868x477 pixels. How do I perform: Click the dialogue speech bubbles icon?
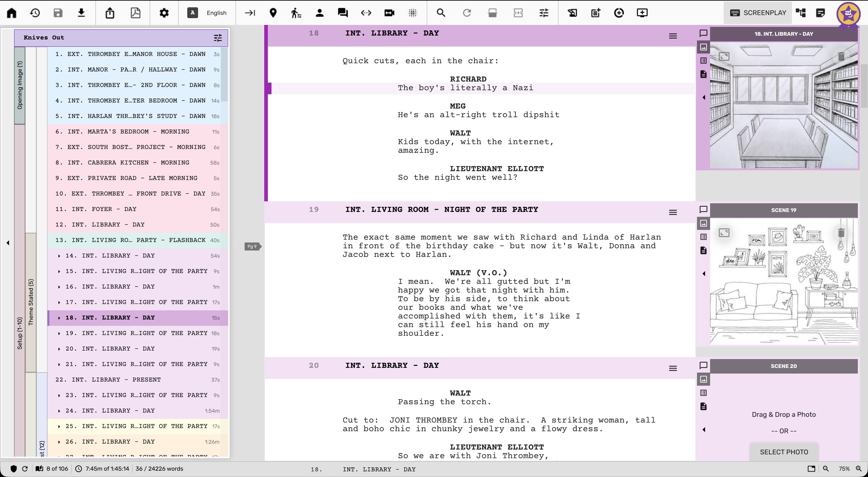(x=343, y=13)
